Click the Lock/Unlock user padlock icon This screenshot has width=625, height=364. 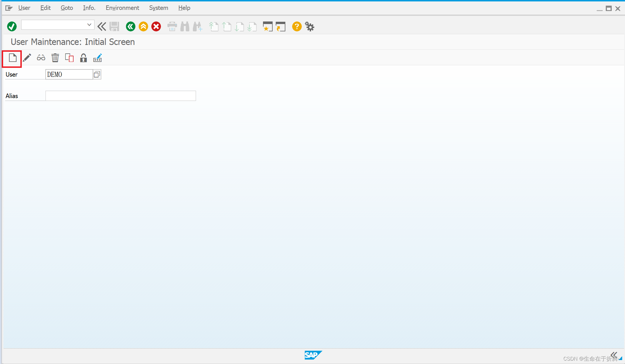pyautogui.click(x=83, y=58)
